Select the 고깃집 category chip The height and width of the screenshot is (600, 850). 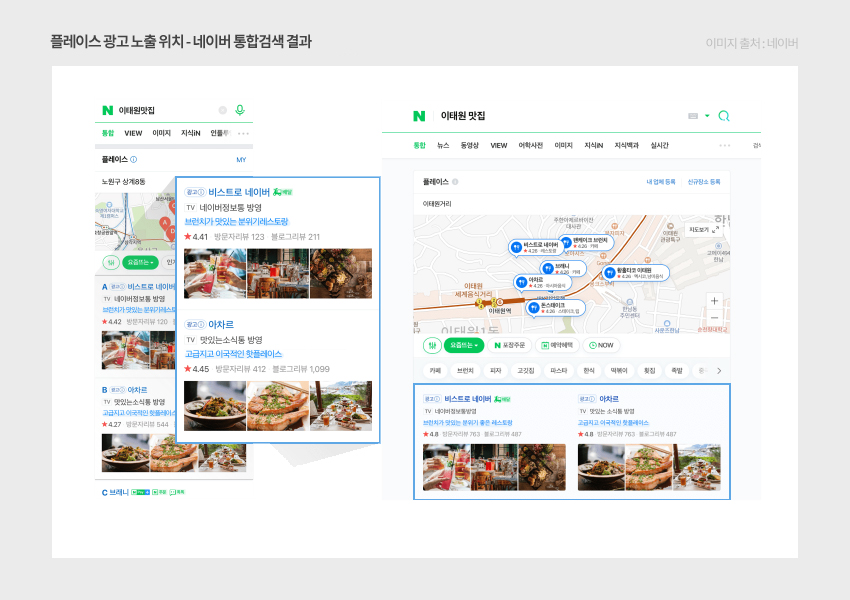click(x=526, y=371)
